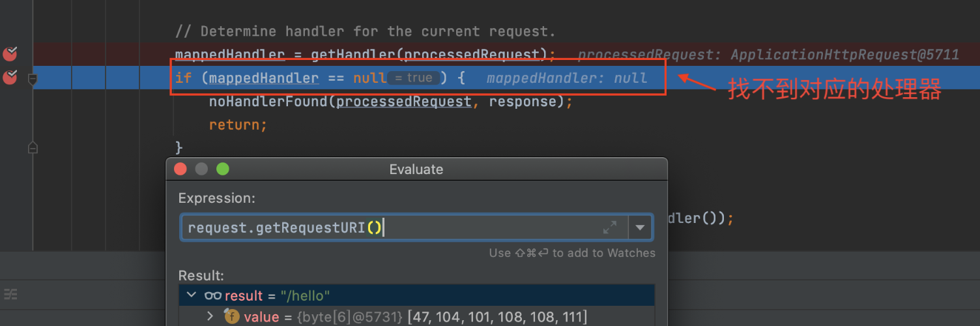This screenshot has height=326, width=980.
Task: Click the Evaluate dialog title bar
Action: click(x=416, y=170)
